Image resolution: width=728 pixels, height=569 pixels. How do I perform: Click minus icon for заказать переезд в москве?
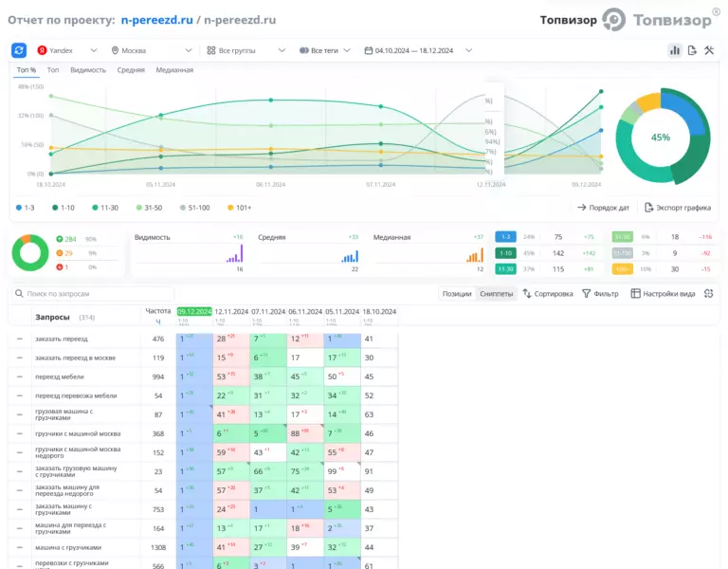[x=20, y=358]
